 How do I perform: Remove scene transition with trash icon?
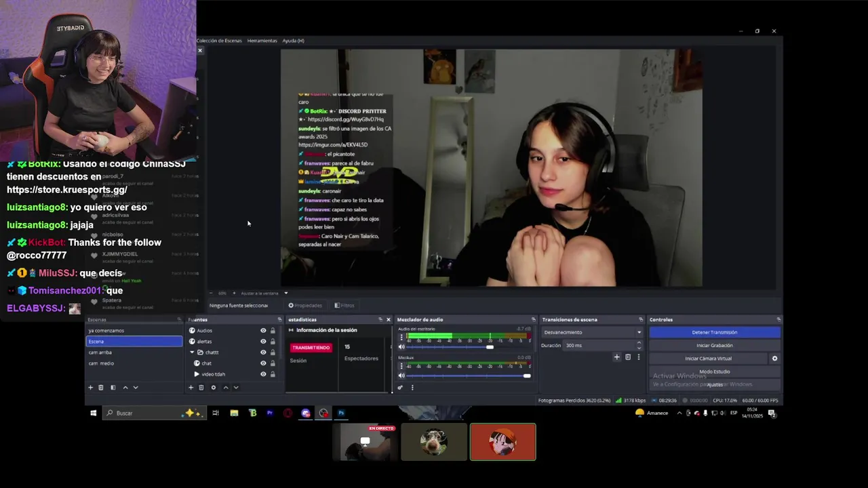tap(628, 357)
